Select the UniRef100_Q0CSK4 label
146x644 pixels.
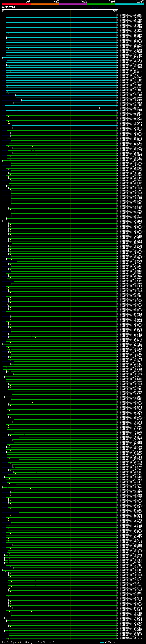(131, 221)
